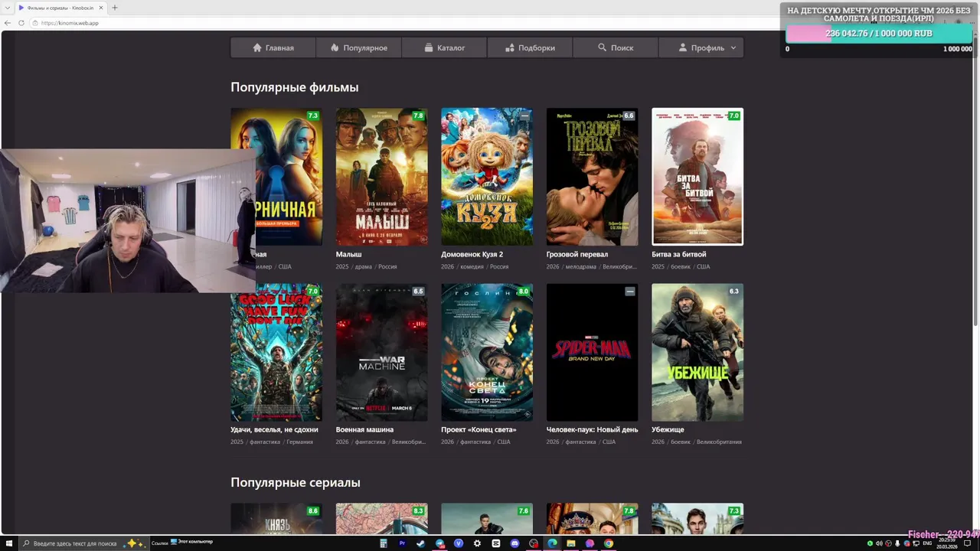Open the Домовенок Кузя 2 poster
Image resolution: width=980 pixels, height=551 pixels.
click(487, 177)
